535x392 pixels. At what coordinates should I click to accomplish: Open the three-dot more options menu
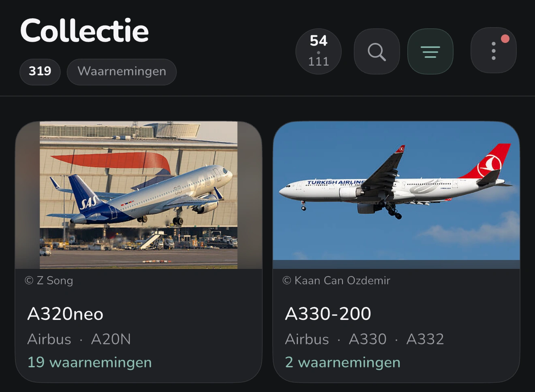(494, 51)
